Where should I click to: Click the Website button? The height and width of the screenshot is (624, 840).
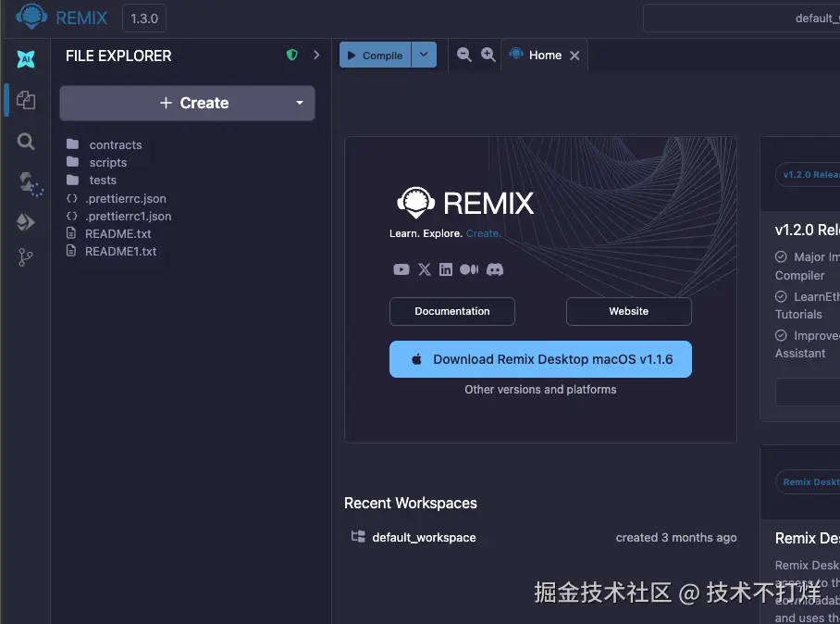pyautogui.click(x=629, y=311)
